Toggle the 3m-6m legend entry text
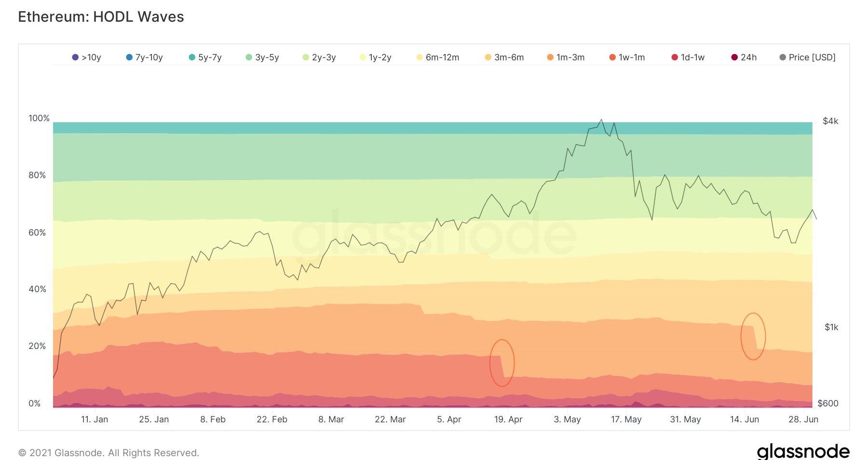The width and height of the screenshot is (868, 460). point(509,57)
